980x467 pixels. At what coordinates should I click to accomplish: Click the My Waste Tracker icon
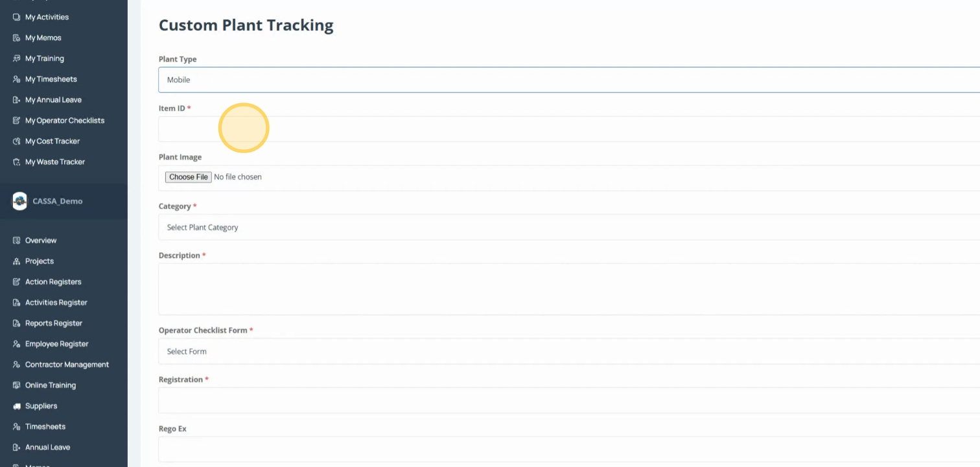17,162
